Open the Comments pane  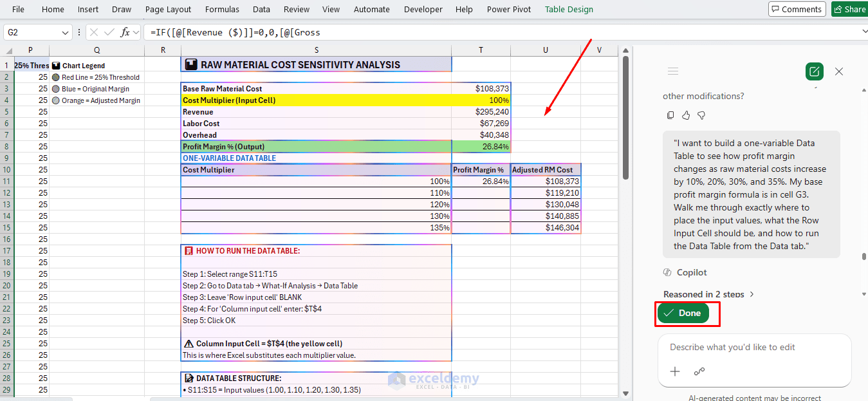796,9
